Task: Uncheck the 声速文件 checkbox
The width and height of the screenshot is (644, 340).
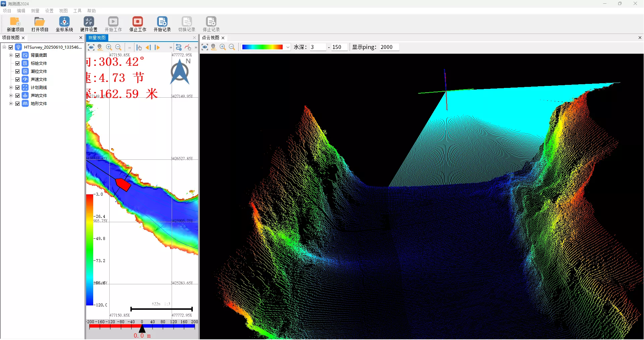Action: click(x=17, y=80)
